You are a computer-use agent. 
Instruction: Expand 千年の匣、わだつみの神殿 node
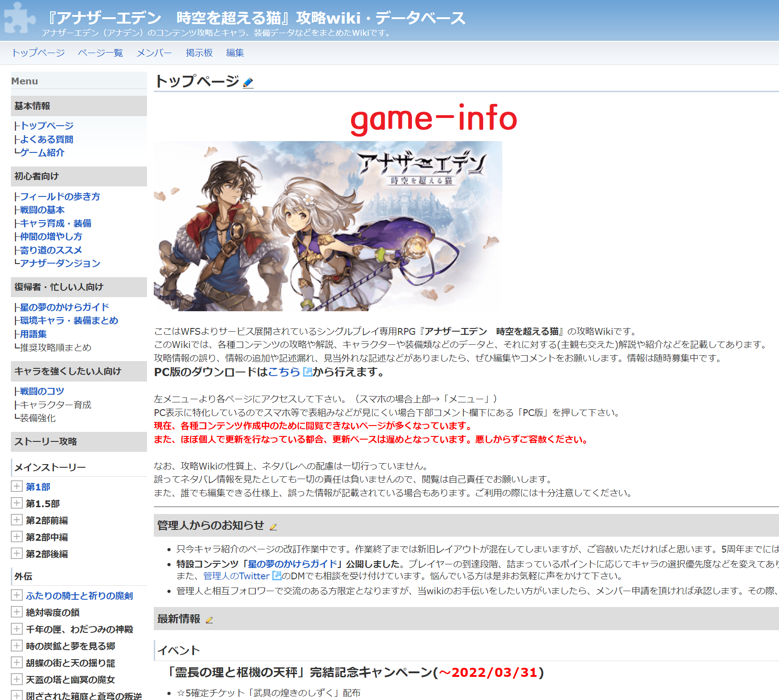(17, 629)
